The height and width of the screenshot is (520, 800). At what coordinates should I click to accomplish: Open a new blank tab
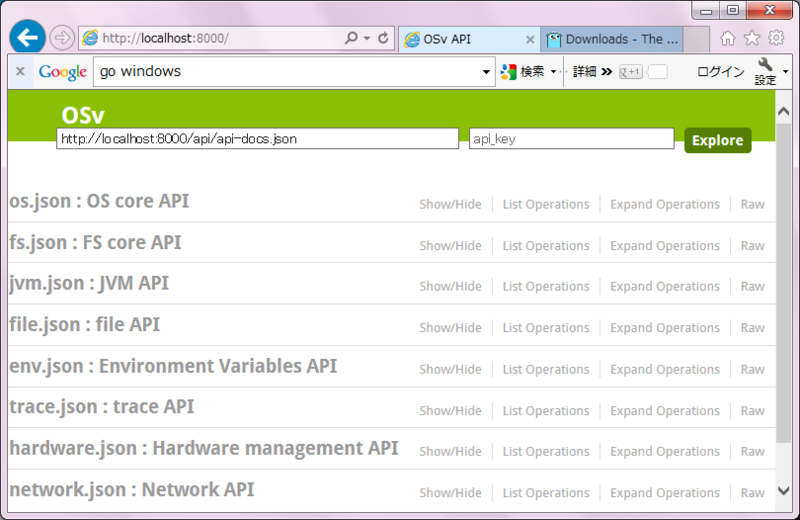[696, 39]
